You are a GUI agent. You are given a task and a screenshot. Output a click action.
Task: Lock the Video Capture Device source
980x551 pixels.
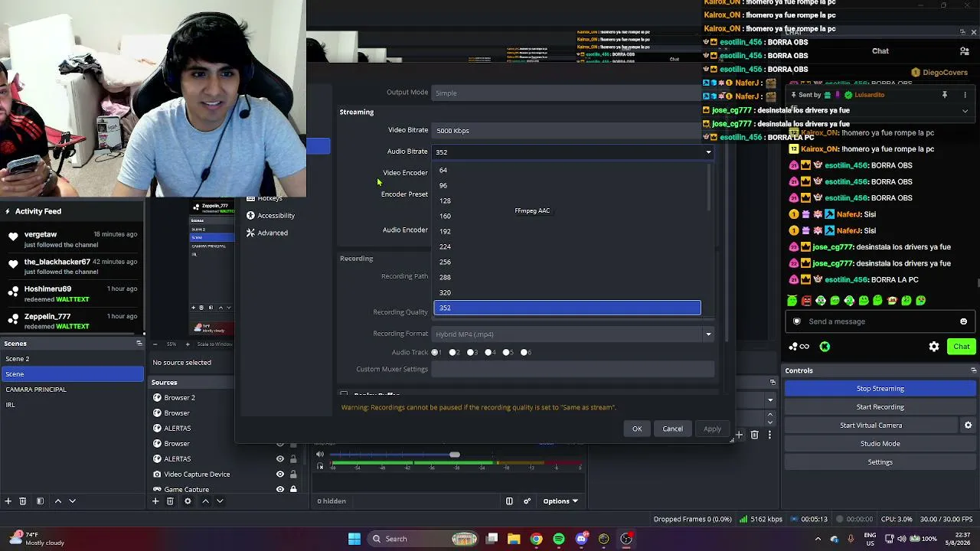(x=293, y=474)
